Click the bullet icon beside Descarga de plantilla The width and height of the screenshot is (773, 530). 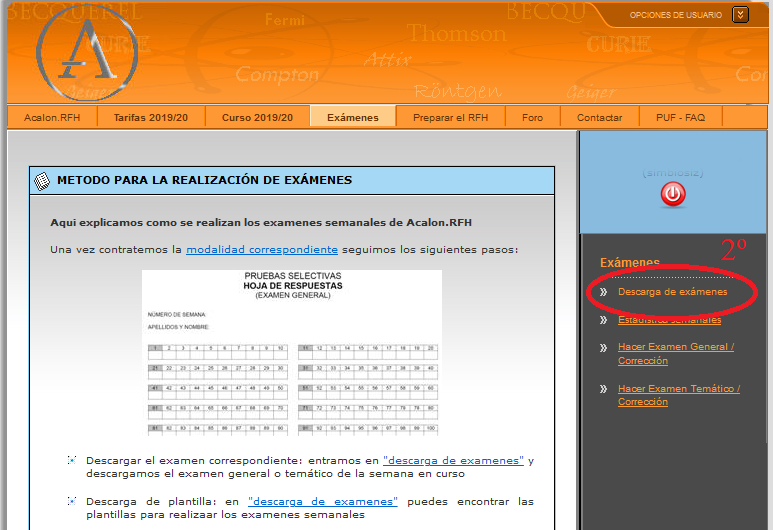(x=72, y=500)
